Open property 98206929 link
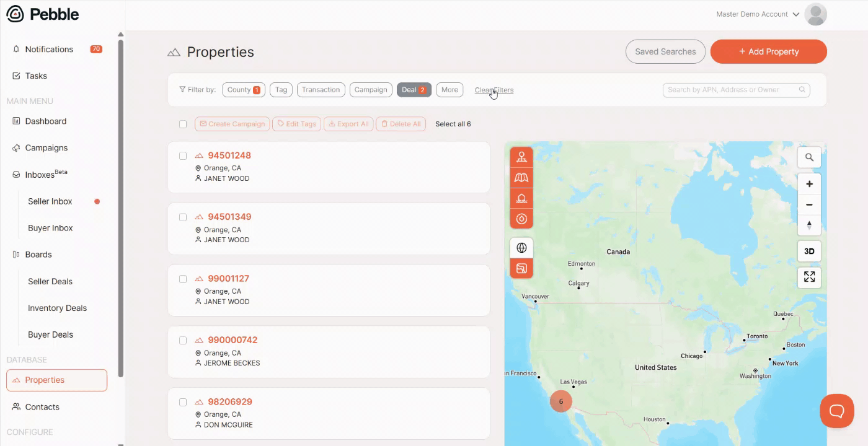Image resolution: width=868 pixels, height=446 pixels. pos(230,402)
